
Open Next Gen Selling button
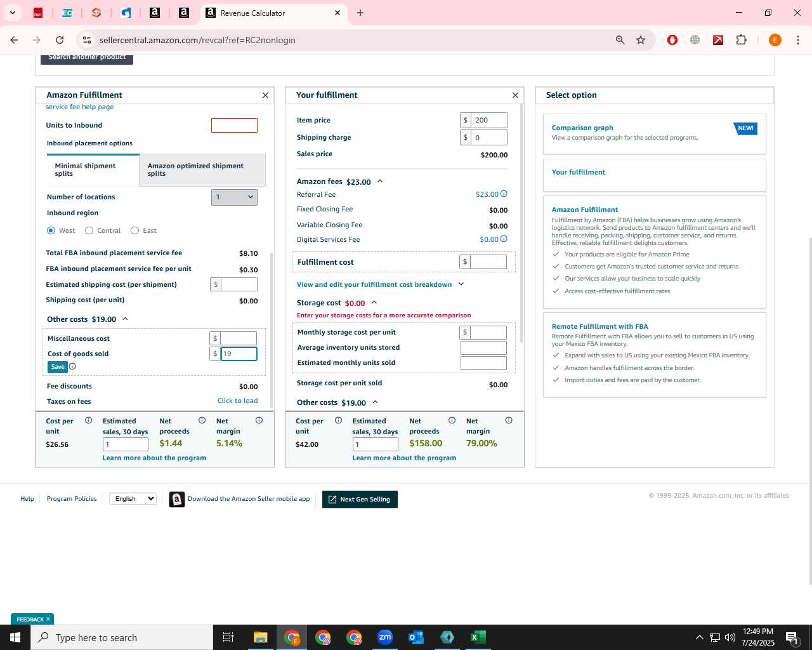(x=360, y=500)
